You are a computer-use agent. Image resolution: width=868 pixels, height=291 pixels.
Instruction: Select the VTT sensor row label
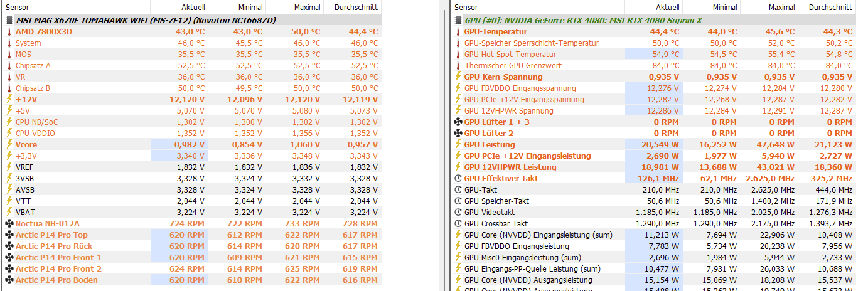point(23,201)
